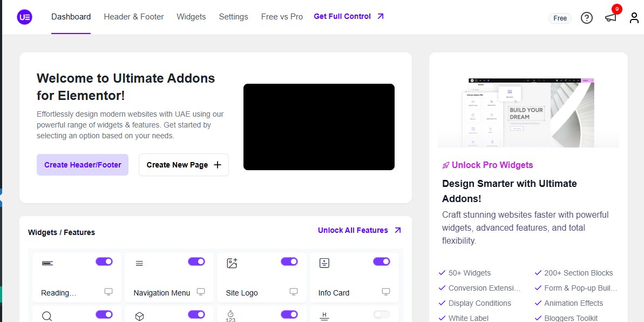Click the Site Logo widget label
The width and height of the screenshot is (644, 322).
coord(242,293)
